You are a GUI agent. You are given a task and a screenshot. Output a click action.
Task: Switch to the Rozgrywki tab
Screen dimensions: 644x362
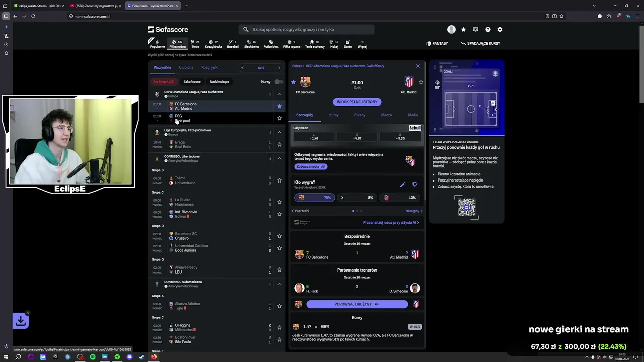pos(210,68)
